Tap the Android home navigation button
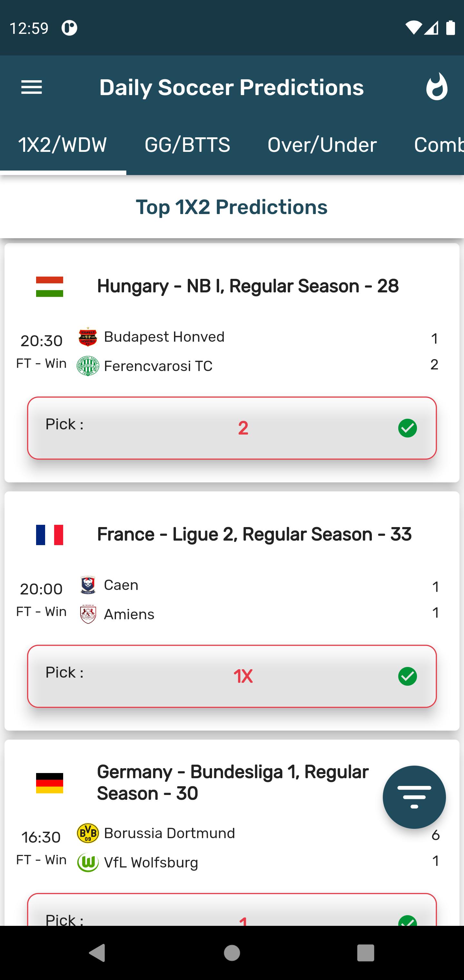The height and width of the screenshot is (980, 464). click(232, 953)
